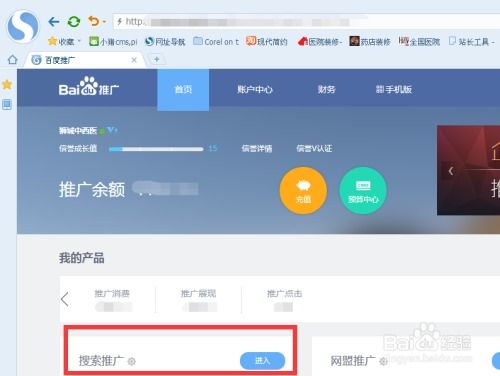Open the 小猪cms bookmark
The height and width of the screenshot is (376, 500).
(x=113, y=42)
